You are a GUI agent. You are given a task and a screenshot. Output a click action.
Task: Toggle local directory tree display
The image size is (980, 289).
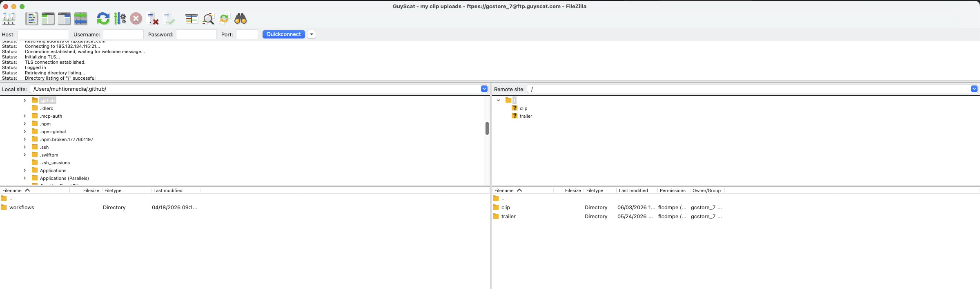click(x=48, y=18)
